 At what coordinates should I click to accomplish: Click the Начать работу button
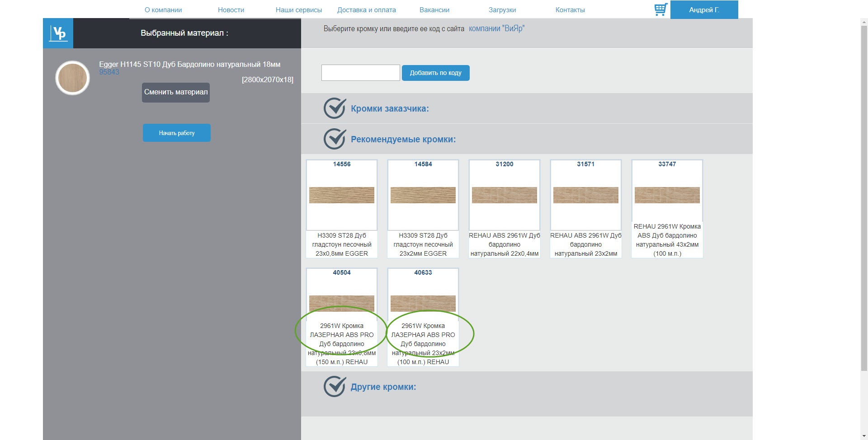pos(177,133)
